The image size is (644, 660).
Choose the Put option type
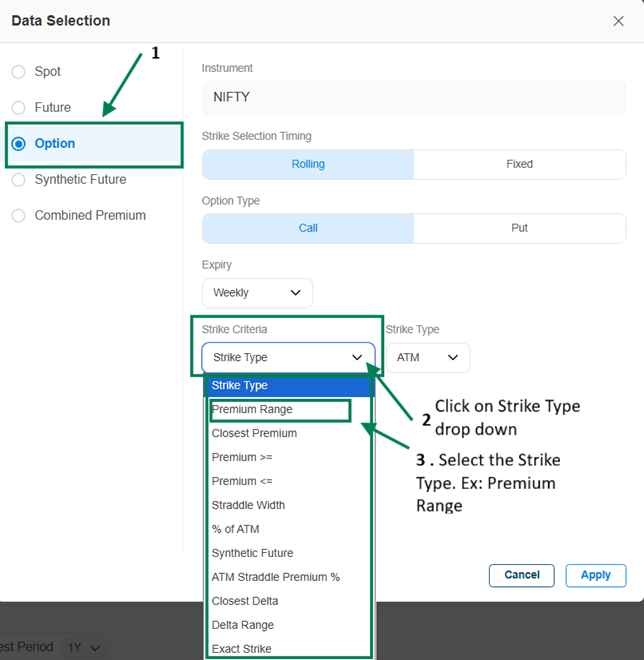coord(519,228)
